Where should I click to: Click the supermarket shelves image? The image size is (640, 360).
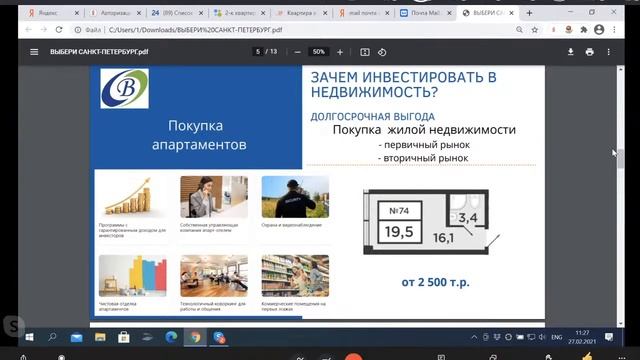coord(295,276)
